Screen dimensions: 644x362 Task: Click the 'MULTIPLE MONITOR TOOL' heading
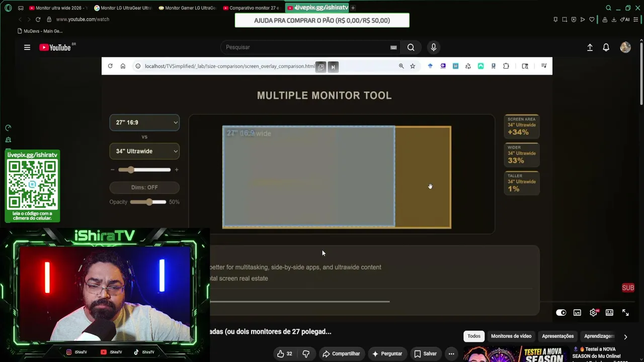pos(325,96)
